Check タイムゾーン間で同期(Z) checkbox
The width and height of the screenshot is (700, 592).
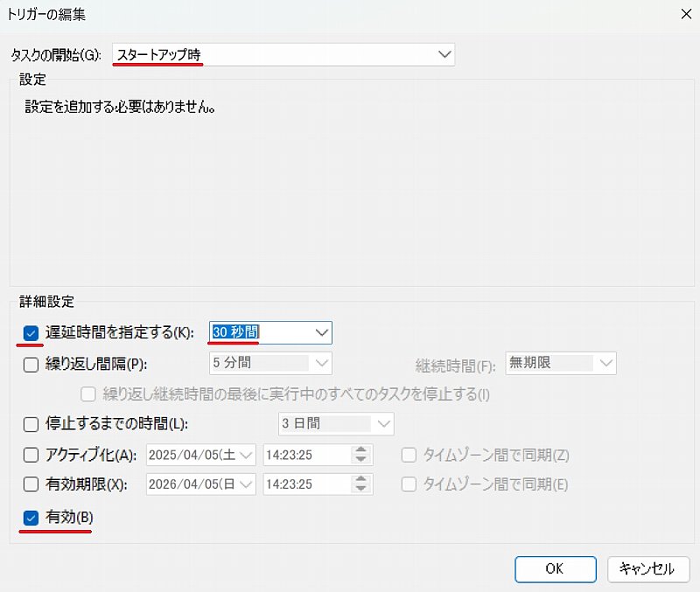tap(409, 455)
